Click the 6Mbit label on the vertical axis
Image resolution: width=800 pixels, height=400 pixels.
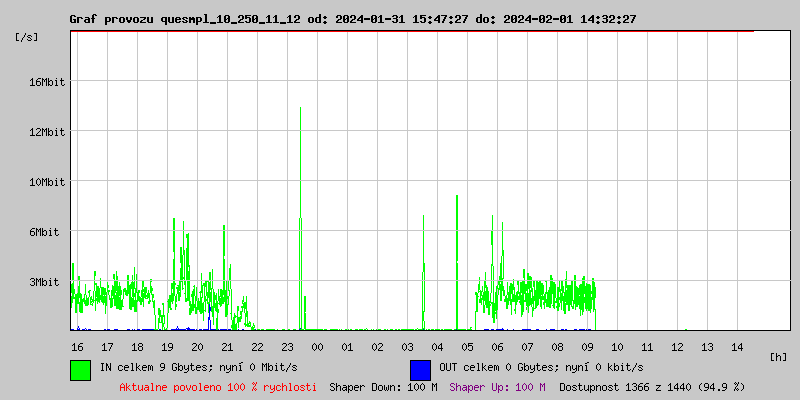pyautogui.click(x=44, y=232)
